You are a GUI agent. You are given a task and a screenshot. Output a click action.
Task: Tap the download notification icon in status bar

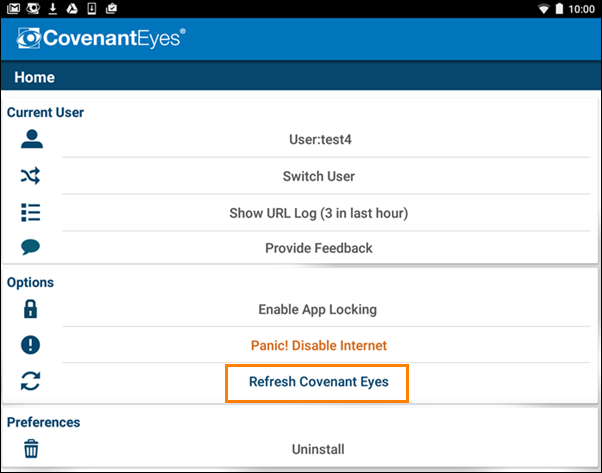[x=53, y=8]
